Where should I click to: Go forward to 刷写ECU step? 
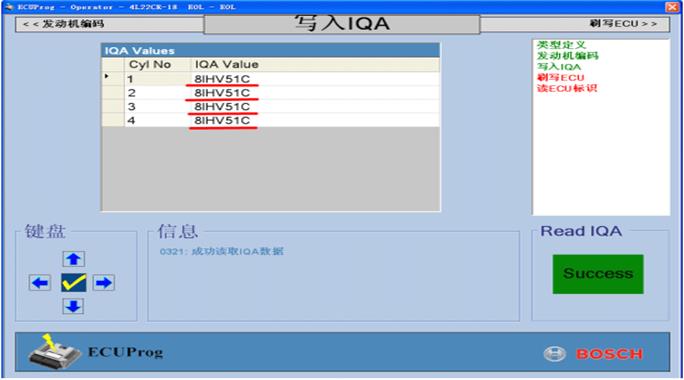[623, 24]
